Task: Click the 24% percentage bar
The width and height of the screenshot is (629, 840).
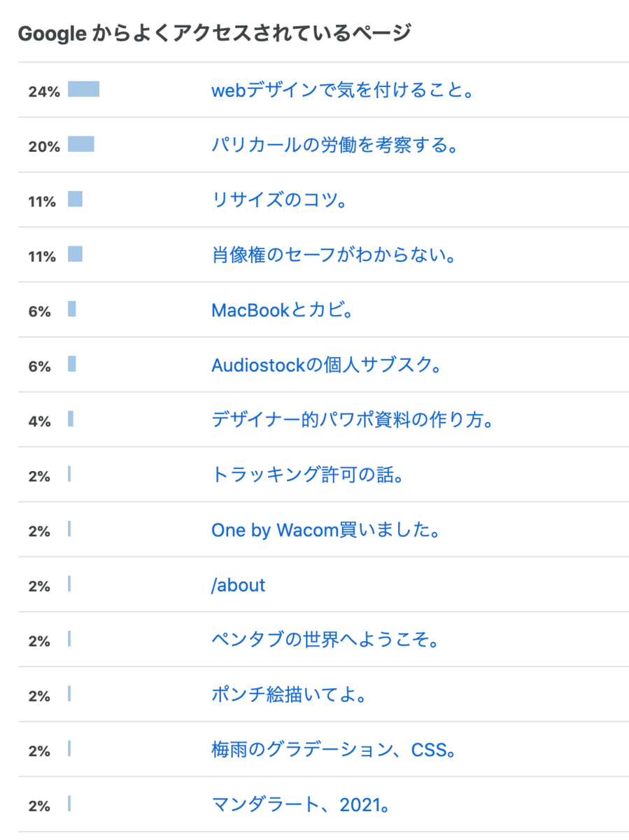Action: coord(83,89)
